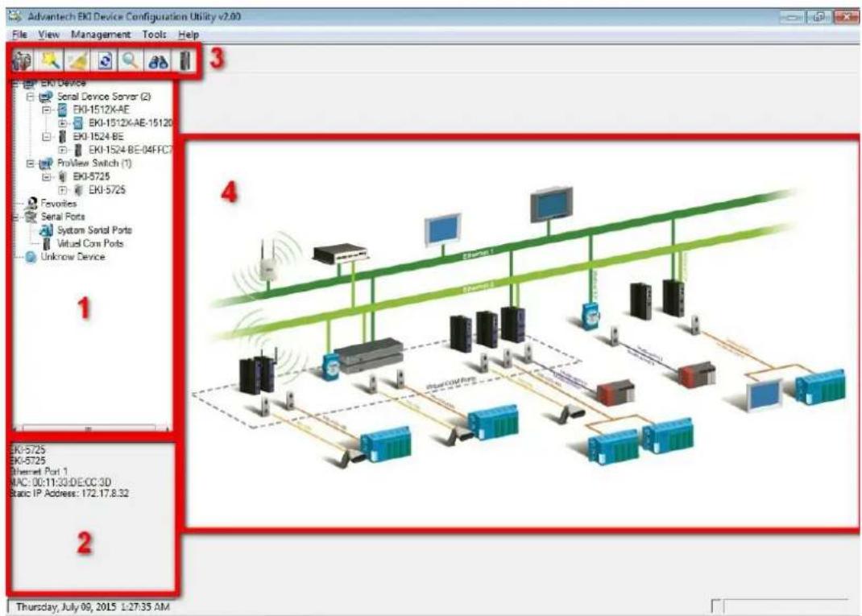This screenshot has height=616, width=862.
Task: Click the first toolbar icon showing grouped devices
Action: point(23,60)
